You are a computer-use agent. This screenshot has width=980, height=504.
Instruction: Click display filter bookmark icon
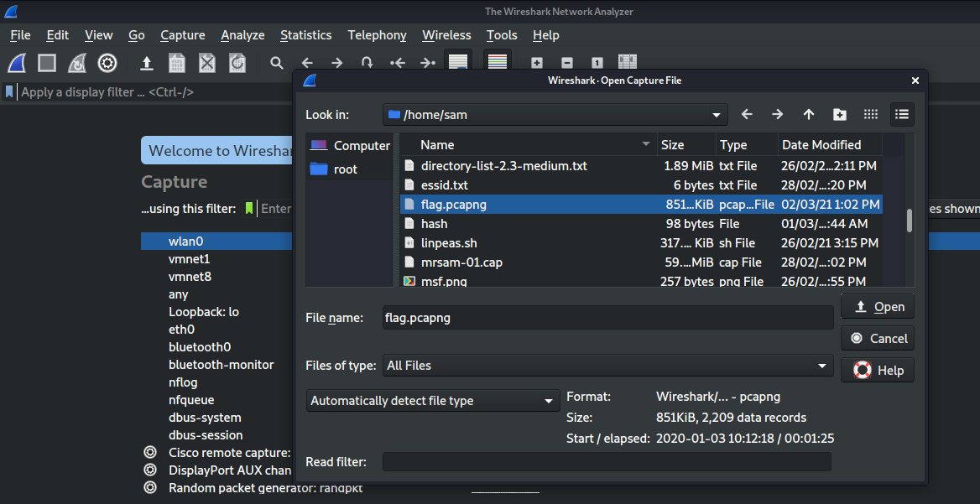[x=8, y=92]
